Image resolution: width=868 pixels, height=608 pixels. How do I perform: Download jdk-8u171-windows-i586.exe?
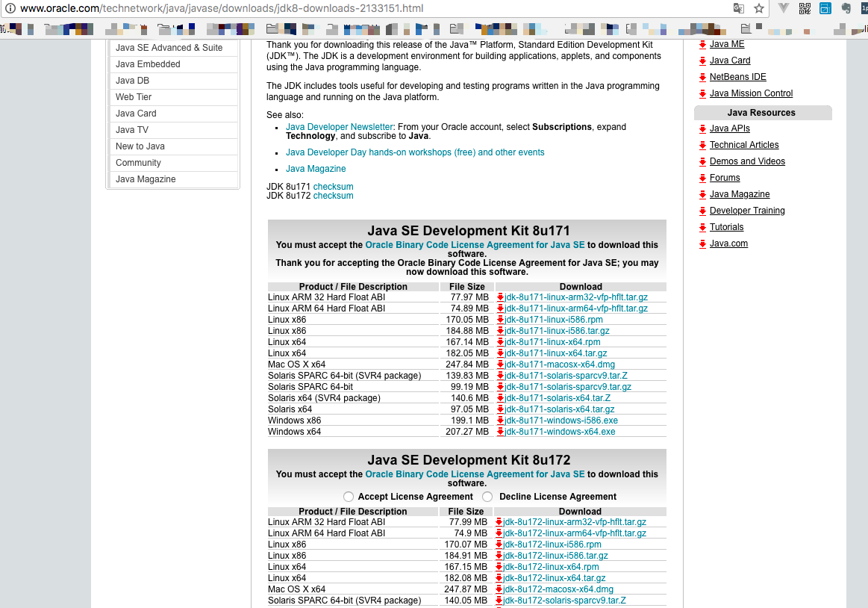[x=561, y=421]
